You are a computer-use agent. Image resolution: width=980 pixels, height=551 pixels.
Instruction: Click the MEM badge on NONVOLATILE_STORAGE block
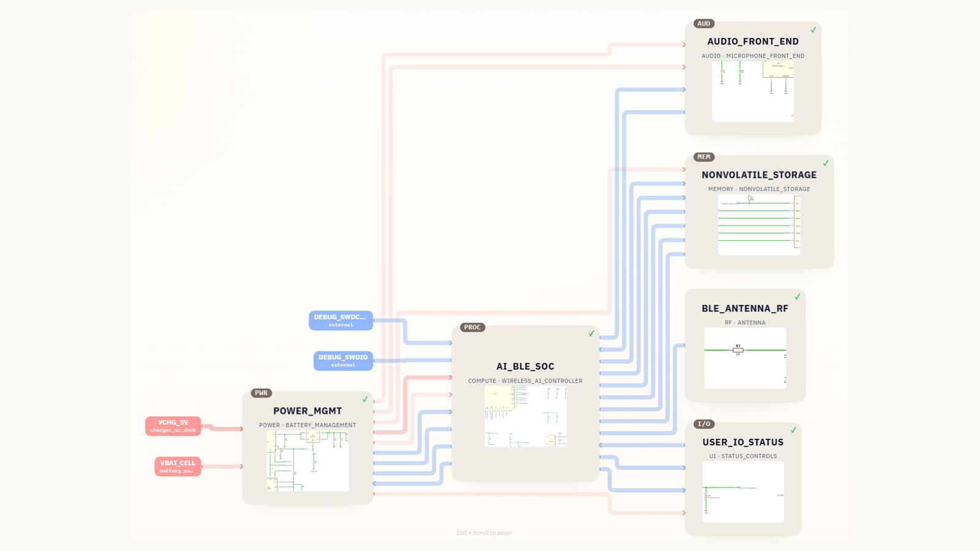[704, 157]
